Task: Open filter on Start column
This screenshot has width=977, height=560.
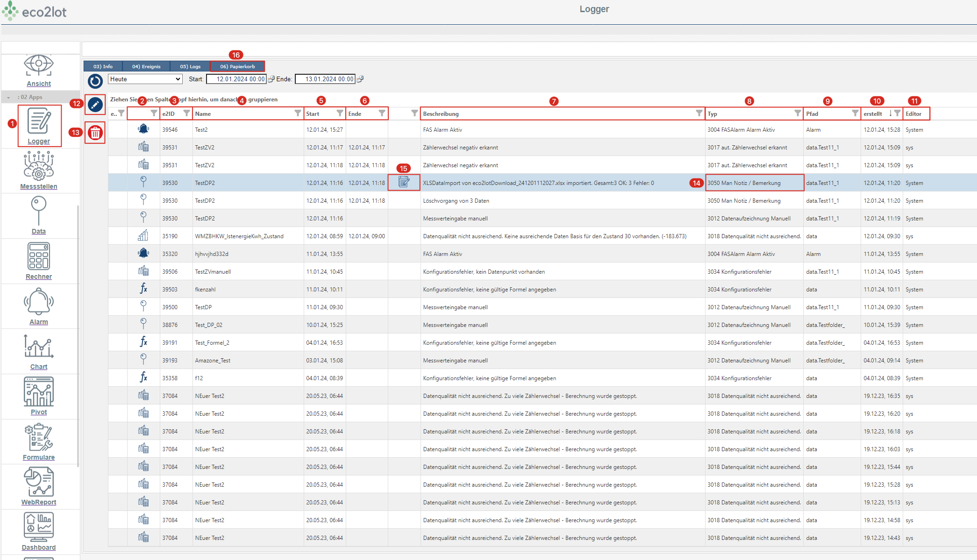Action: click(340, 113)
